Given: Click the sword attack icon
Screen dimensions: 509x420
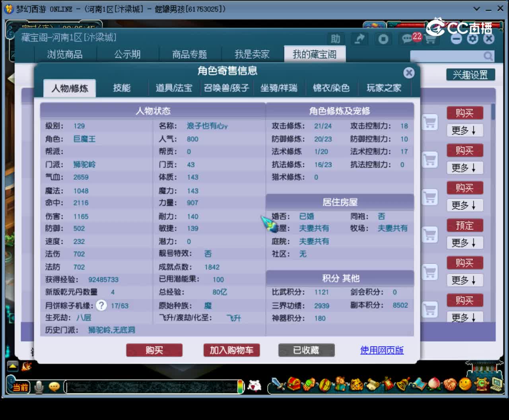Looking at the screenshot, I should point(277,385).
